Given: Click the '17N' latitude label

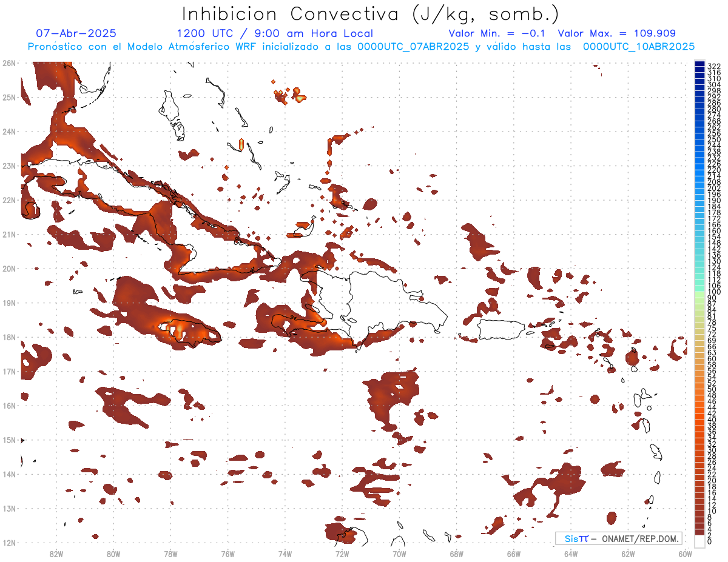Looking at the screenshot, I should [x=9, y=371].
